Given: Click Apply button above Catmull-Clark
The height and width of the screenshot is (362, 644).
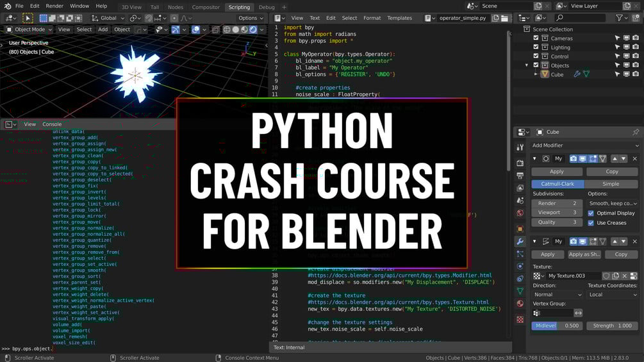Looking at the screenshot, I should point(556,172).
